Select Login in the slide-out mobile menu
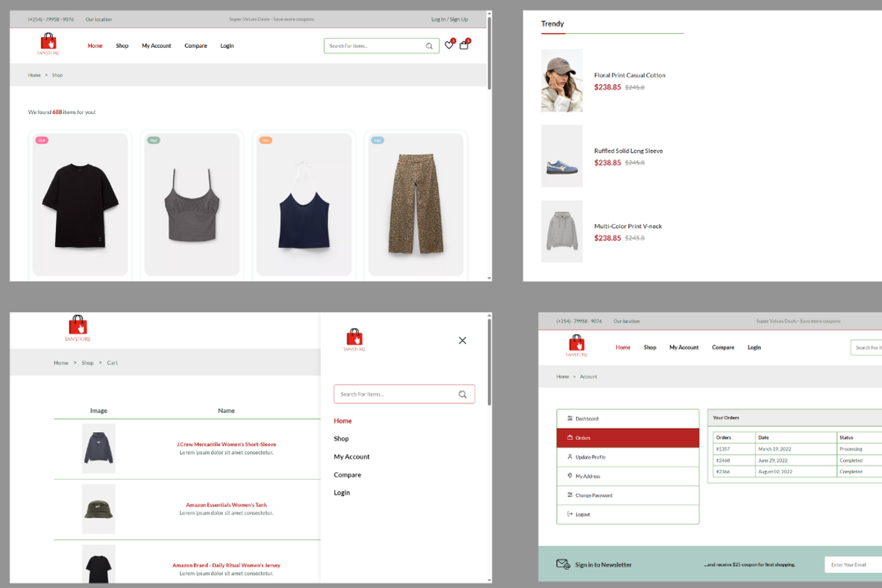Image resolution: width=882 pixels, height=588 pixels. (x=342, y=492)
